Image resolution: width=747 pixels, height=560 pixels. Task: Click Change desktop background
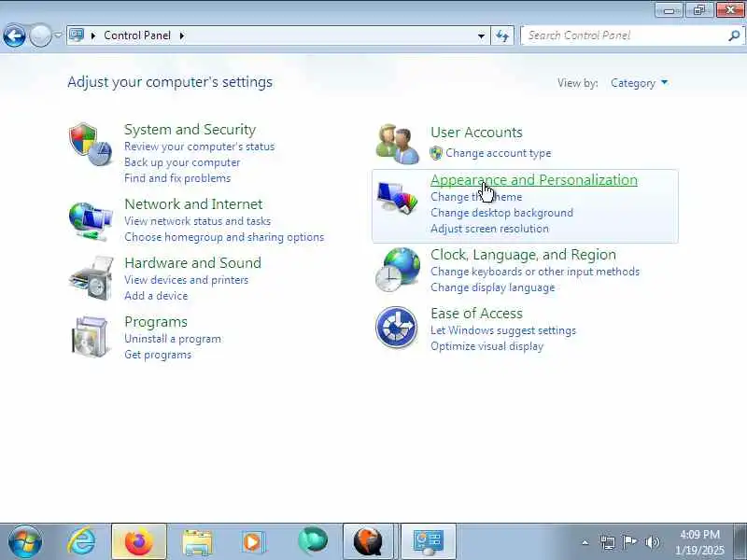tap(501, 213)
